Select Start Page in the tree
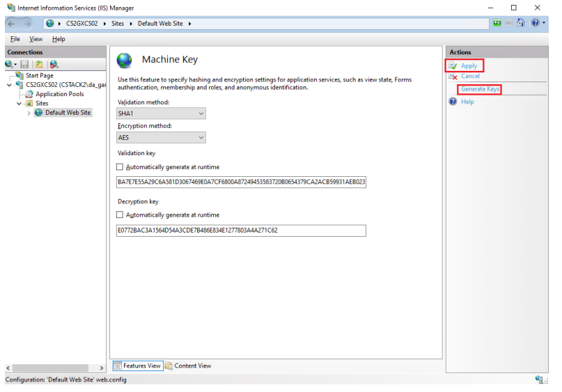Screen dimensions: 562x392 (40, 75)
